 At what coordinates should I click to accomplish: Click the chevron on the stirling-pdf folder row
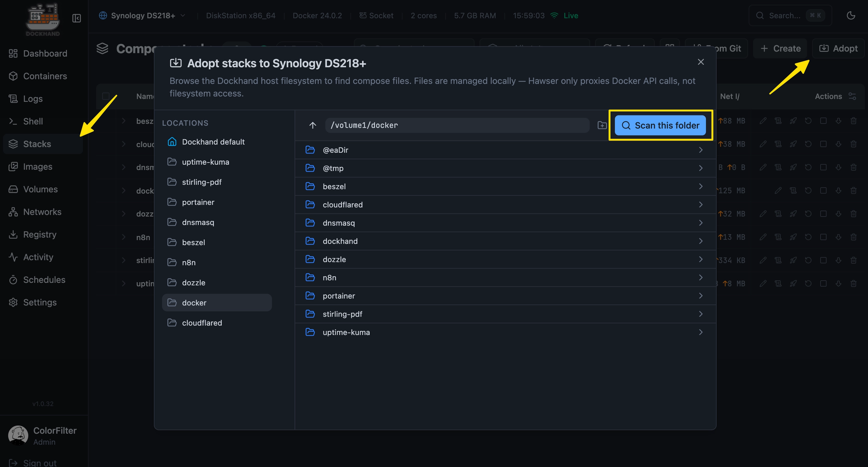tap(701, 314)
